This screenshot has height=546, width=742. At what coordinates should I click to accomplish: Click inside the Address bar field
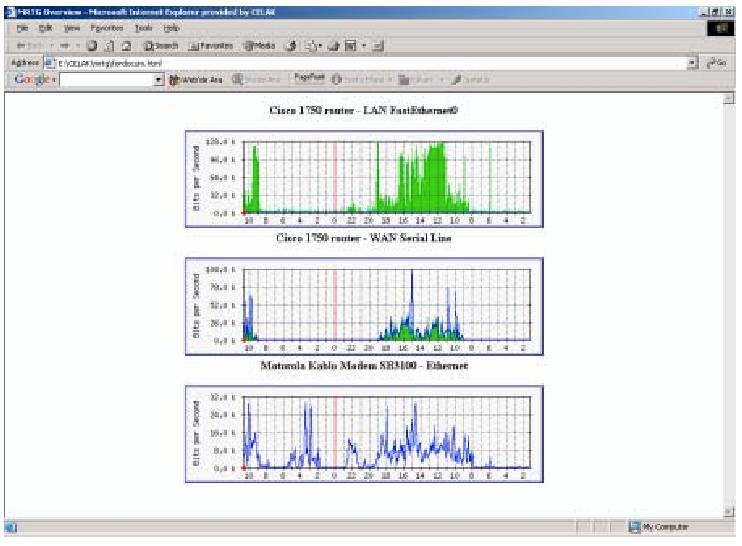coord(371,63)
